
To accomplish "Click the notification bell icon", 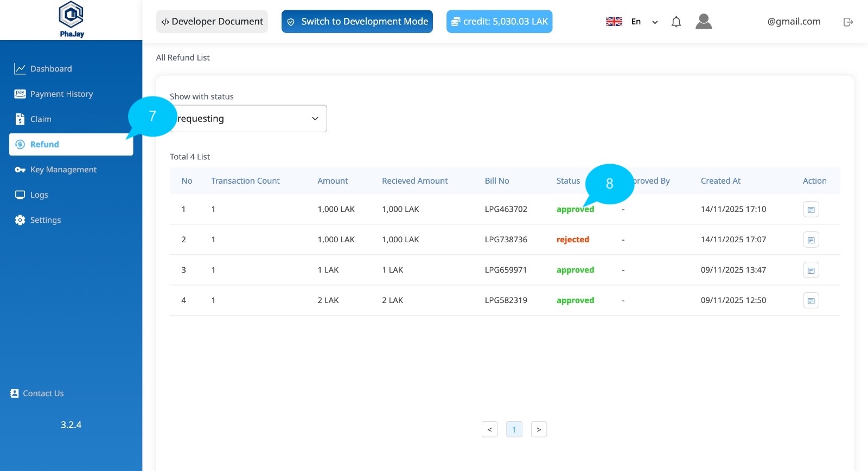I will point(676,22).
